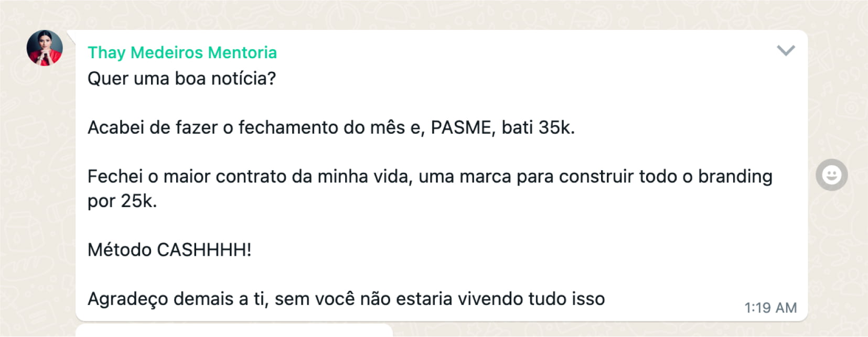
Task: Click the partially visible message bubble below
Action: coord(234,330)
